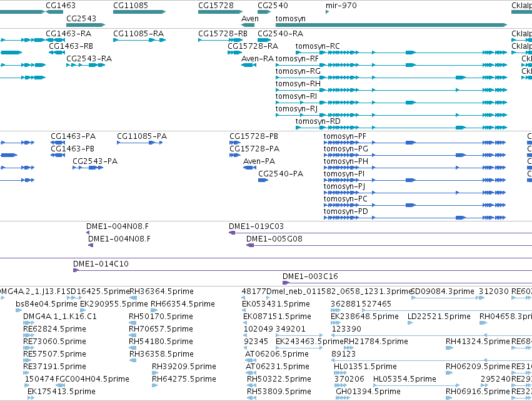Click transcript Aven-RA

249,65
